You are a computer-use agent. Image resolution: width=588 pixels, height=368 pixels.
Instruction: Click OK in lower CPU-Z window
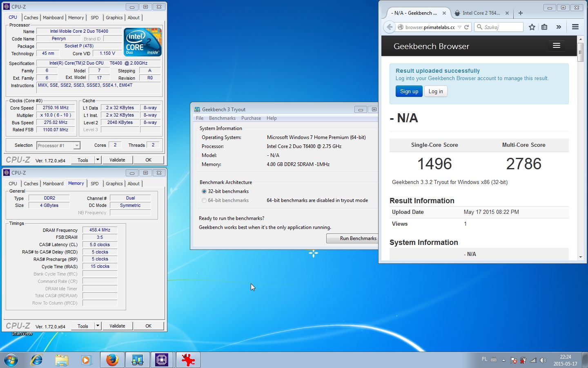(148, 326)
